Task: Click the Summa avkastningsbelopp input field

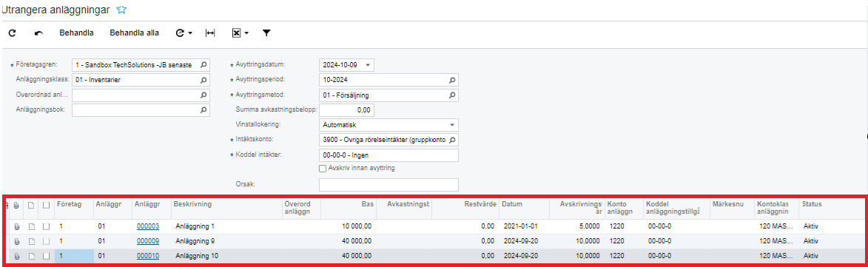Action: point(346,110)
